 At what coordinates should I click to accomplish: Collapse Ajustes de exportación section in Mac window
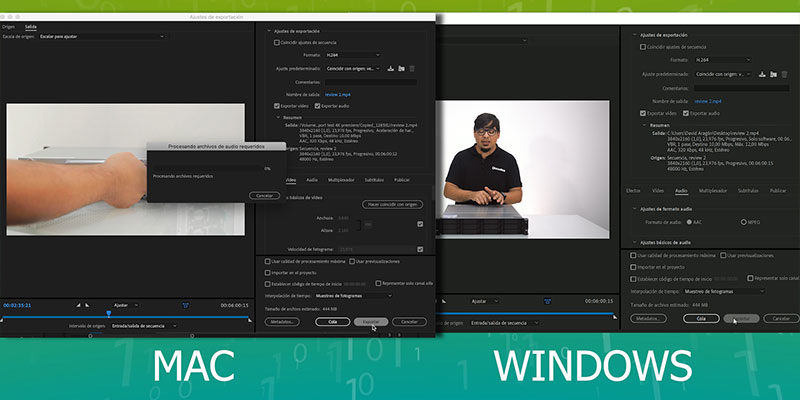click(269, 31)
